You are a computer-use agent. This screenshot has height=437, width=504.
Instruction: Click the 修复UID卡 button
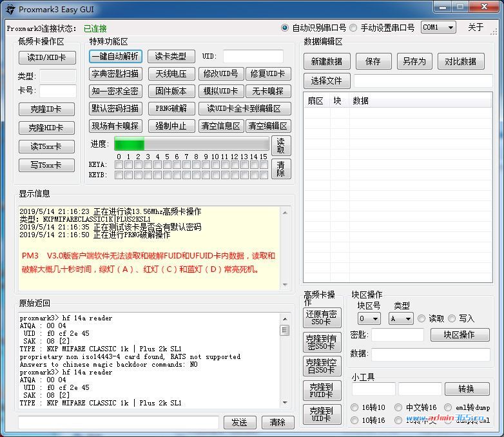click(268, 73)
